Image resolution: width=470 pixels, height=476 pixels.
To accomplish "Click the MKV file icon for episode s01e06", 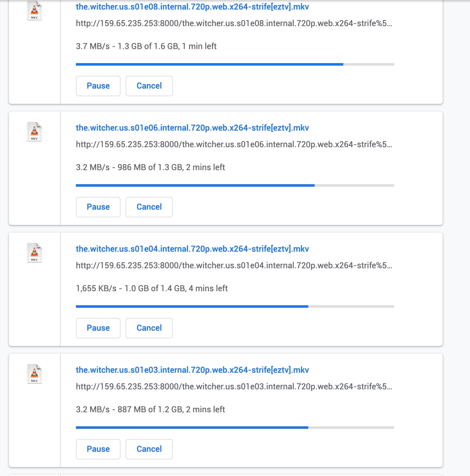I will pos(34,131).
